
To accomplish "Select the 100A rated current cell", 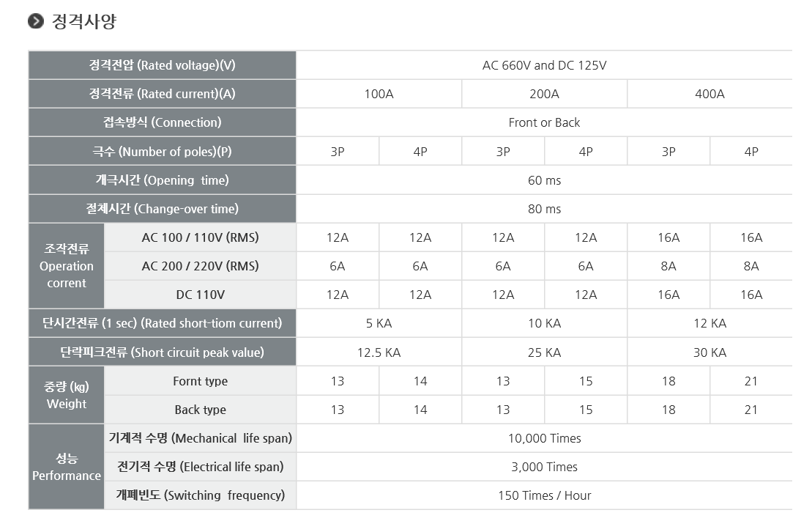I will (x=379, y=94).
